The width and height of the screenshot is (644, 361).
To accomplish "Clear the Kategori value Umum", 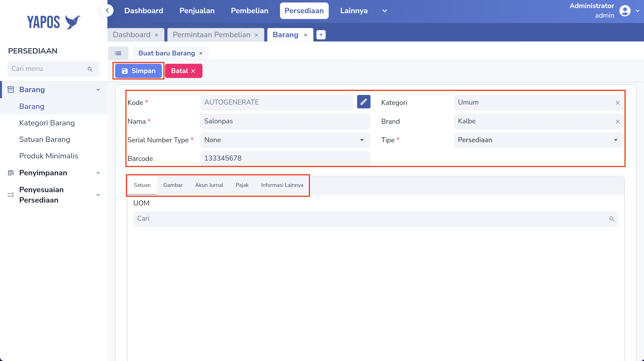I will pos(618,103).
